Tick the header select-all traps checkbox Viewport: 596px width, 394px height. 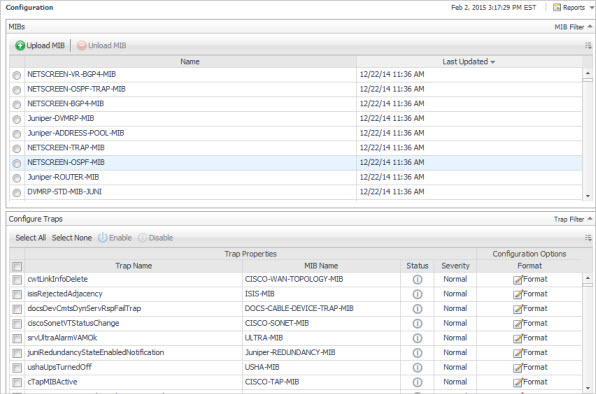[17, 266]
